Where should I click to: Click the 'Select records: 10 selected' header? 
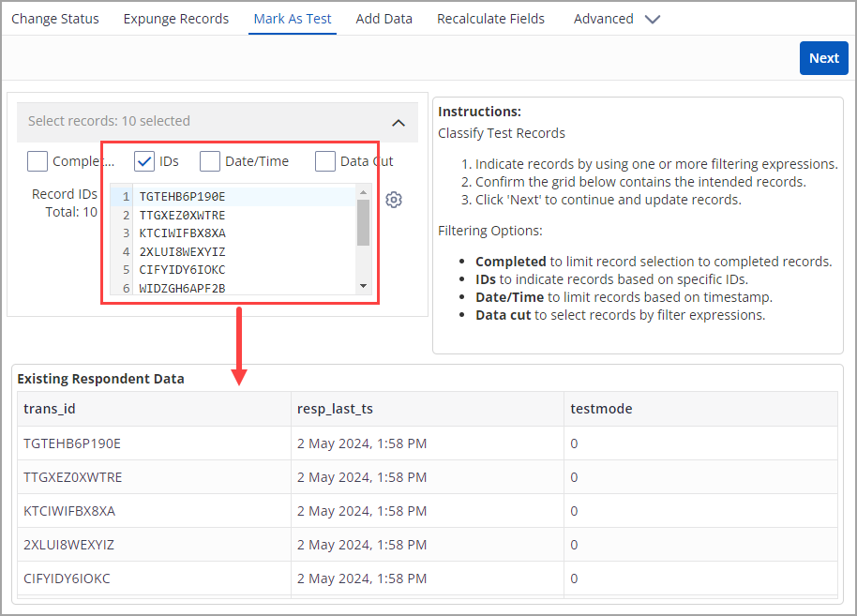point(218,122)
